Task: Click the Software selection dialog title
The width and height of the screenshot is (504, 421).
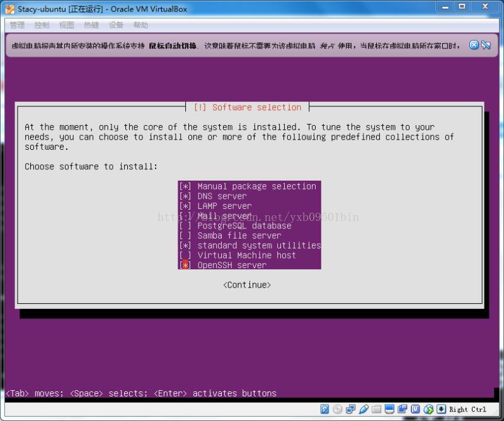Action: [247, 107]
